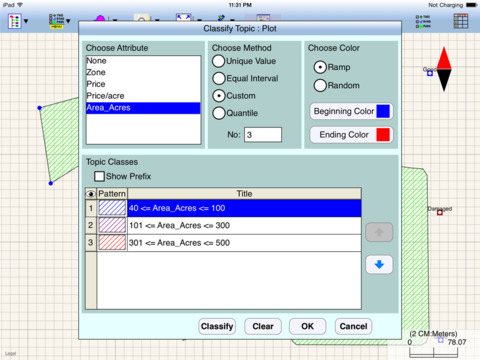
Task: Click the zoom extents toolbar icon
Action: click(184, 17)
